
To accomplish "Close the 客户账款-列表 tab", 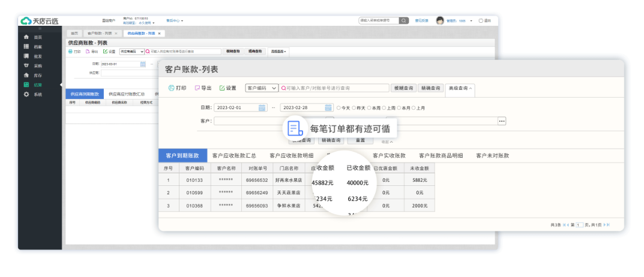I will click(116, 33).
